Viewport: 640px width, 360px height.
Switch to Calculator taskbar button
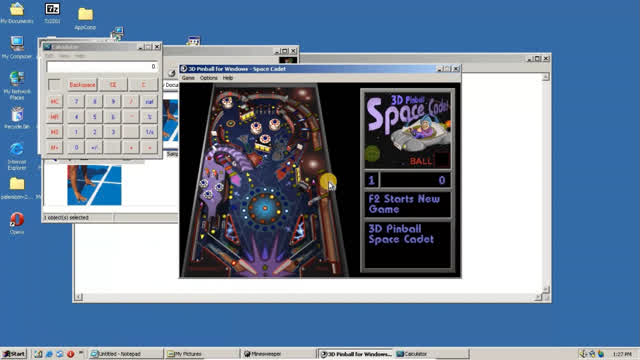[431, 354]
